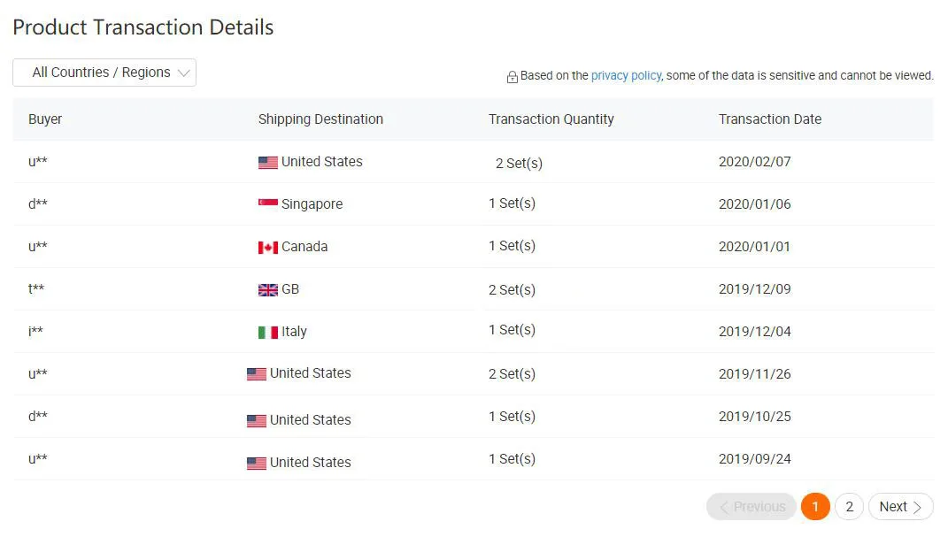
Task: Click the US flag in the 2019/11/26 row
Action: pos(256,374)
